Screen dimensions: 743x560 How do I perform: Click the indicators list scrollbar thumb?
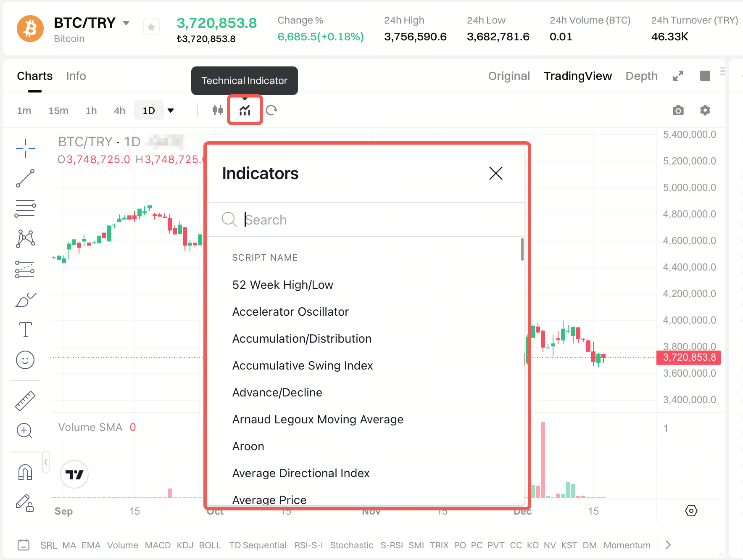coord(522,249)
